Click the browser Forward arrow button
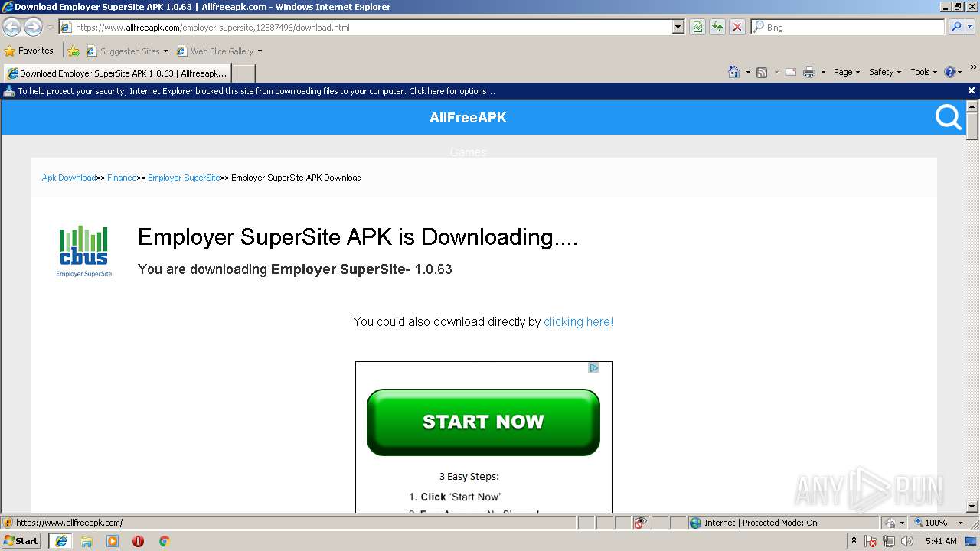 click(33, 28)
